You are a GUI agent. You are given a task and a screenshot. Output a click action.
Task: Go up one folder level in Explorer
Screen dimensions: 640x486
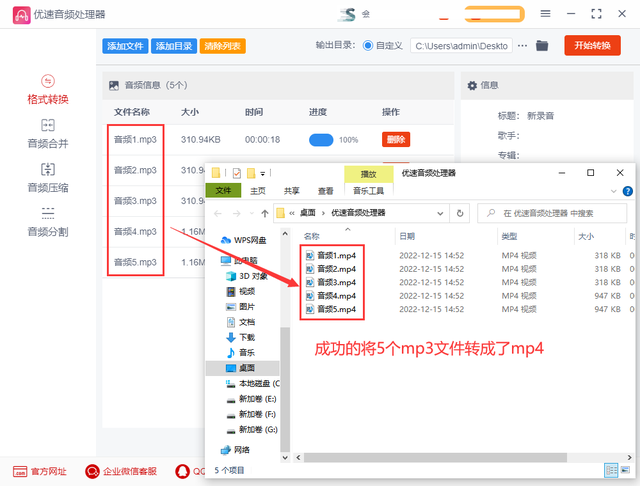(264, 213)
